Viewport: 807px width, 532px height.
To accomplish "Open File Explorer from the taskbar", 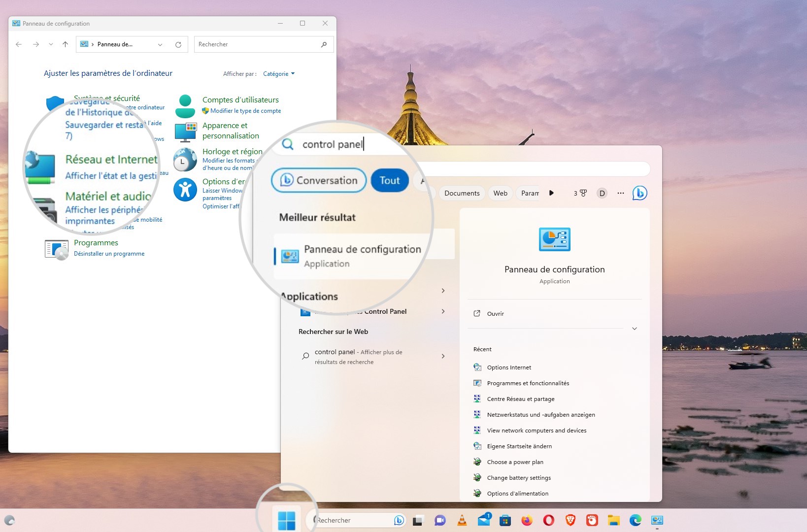I will [x=613, y=520].
